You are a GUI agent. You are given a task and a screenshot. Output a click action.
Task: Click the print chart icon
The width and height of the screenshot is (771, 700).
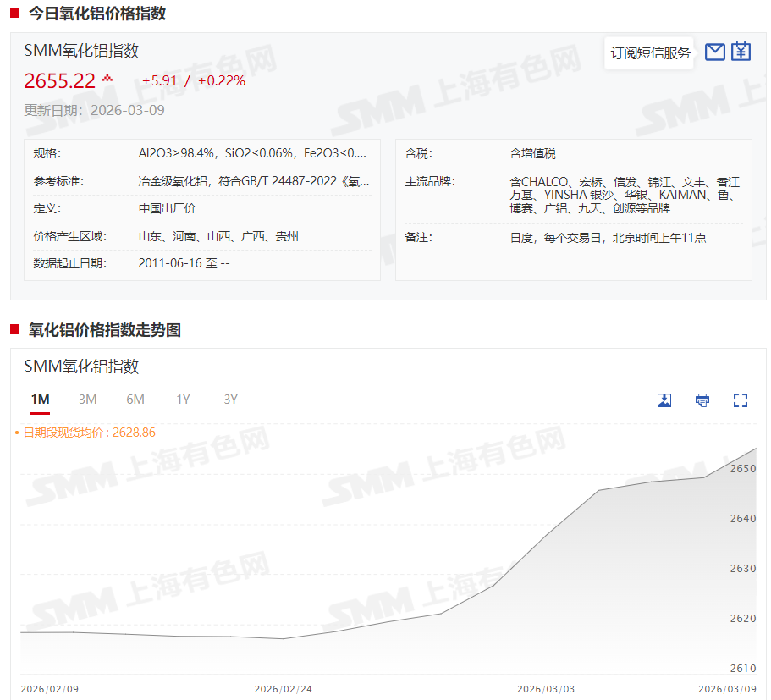pyautogui.click(x=702, y=400)
